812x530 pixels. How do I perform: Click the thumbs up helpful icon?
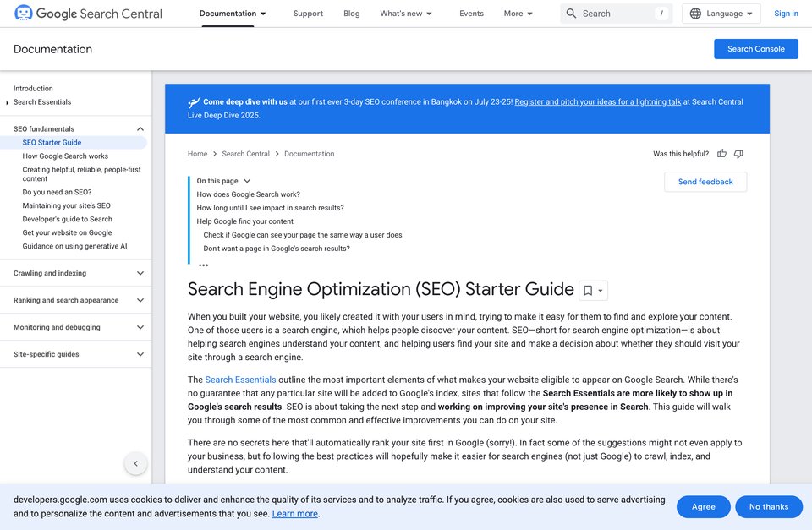click(721, 154)
